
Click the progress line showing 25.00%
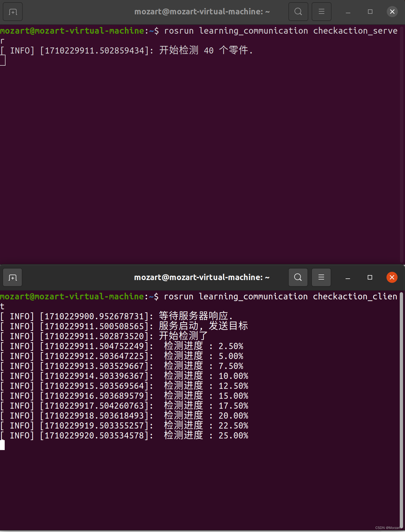point(124,435)
